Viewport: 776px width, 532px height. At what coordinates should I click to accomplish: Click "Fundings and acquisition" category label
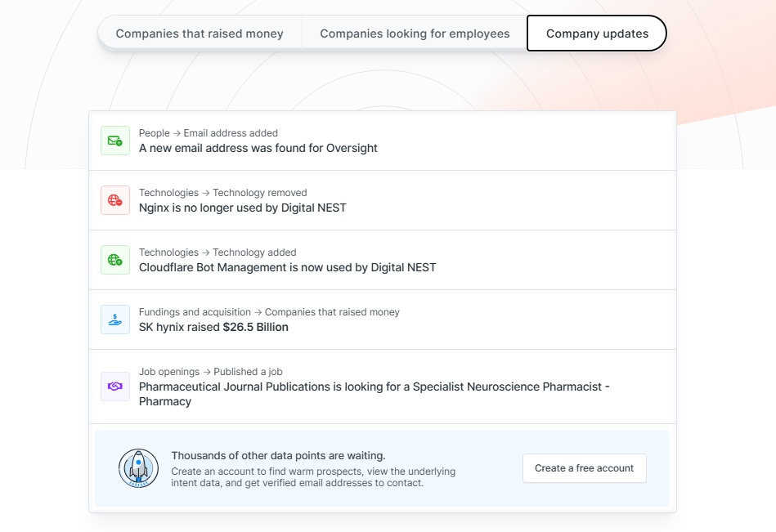coord(195,312)
